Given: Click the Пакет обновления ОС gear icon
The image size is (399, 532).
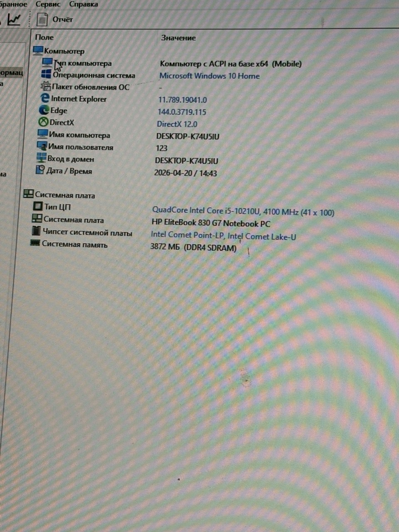Looking at the screenshot, I should click(x=45, y=86).
